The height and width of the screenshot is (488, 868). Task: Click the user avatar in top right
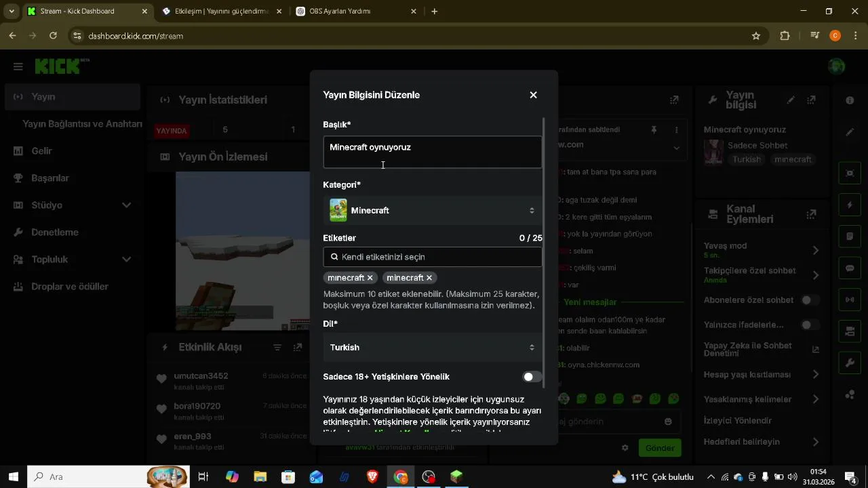click(x=837, y=66)
